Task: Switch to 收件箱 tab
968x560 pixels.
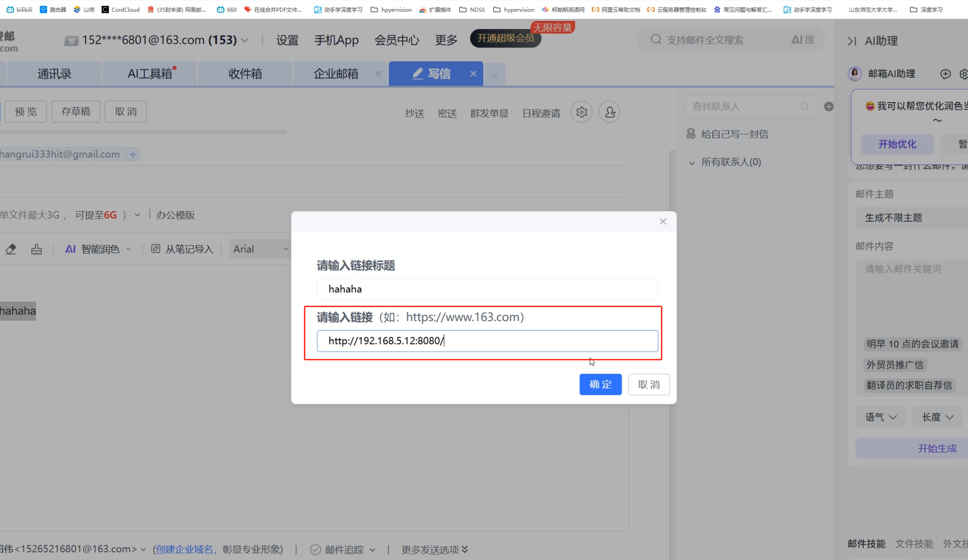Action: pyautogui.click(x=245, y=74)
